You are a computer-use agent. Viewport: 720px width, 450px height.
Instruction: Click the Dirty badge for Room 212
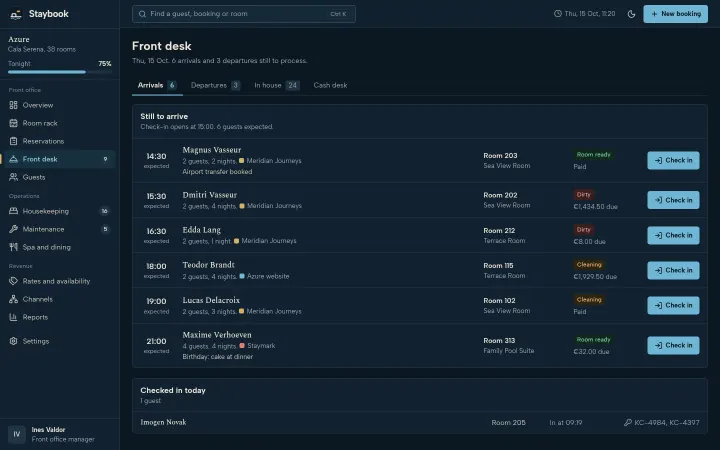pyautogui.click(x=583, y=230)
